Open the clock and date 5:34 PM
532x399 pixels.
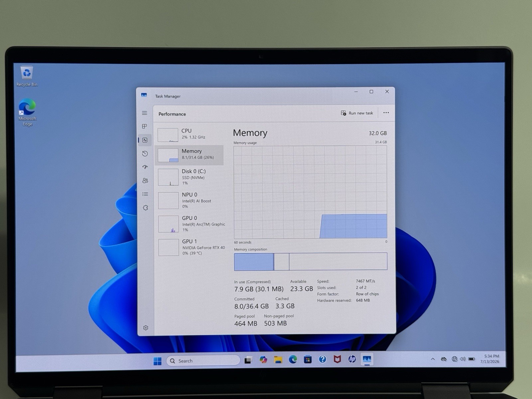tap(489, 359)
